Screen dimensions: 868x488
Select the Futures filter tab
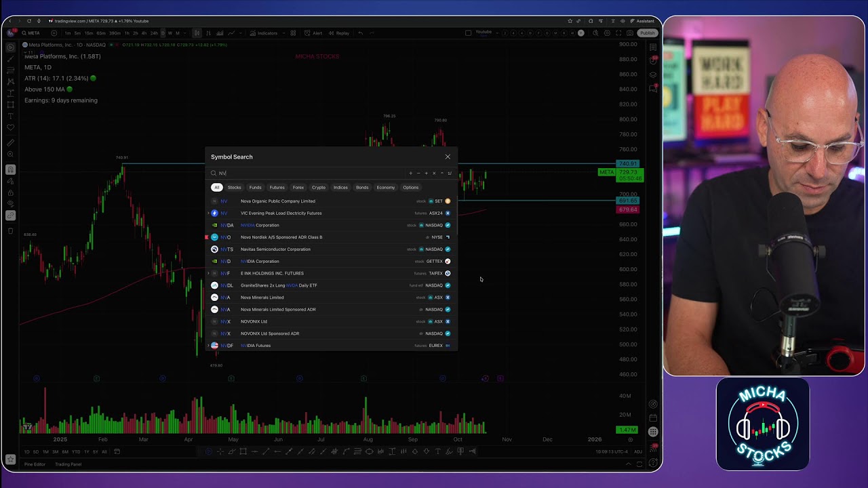(x=277, y=187)
